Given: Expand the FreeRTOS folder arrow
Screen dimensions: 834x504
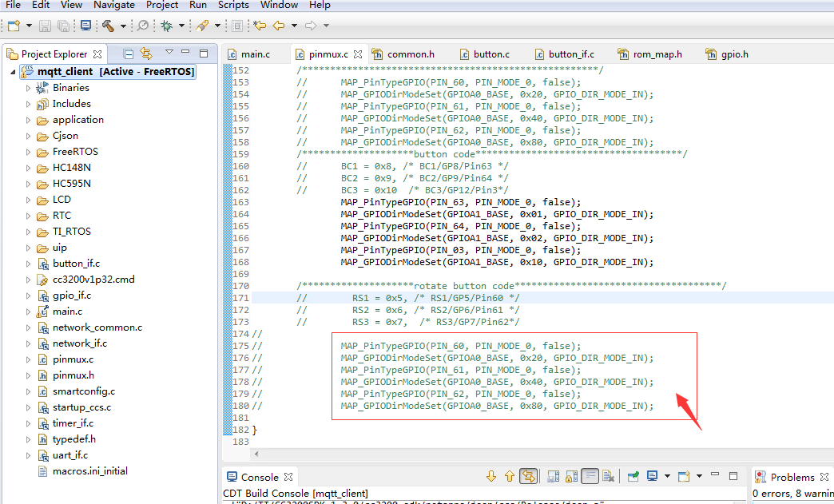Looking at the screenshot, I should [28, 152].
